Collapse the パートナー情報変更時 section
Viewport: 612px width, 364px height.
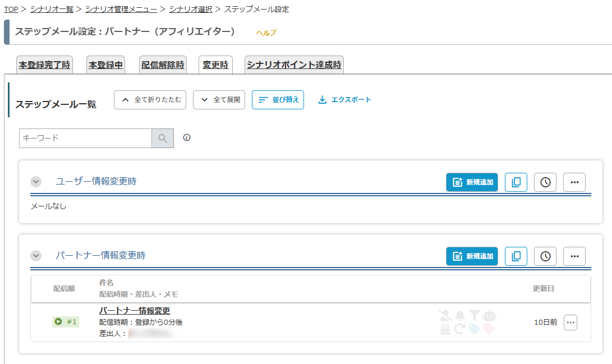point(36,256)
